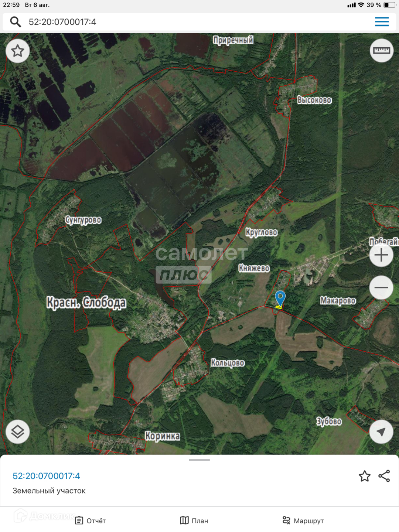The width and height of the screenshot is (399, 532).
Task: Edit the search field with the cadastral number
Action: coord(199,22)
